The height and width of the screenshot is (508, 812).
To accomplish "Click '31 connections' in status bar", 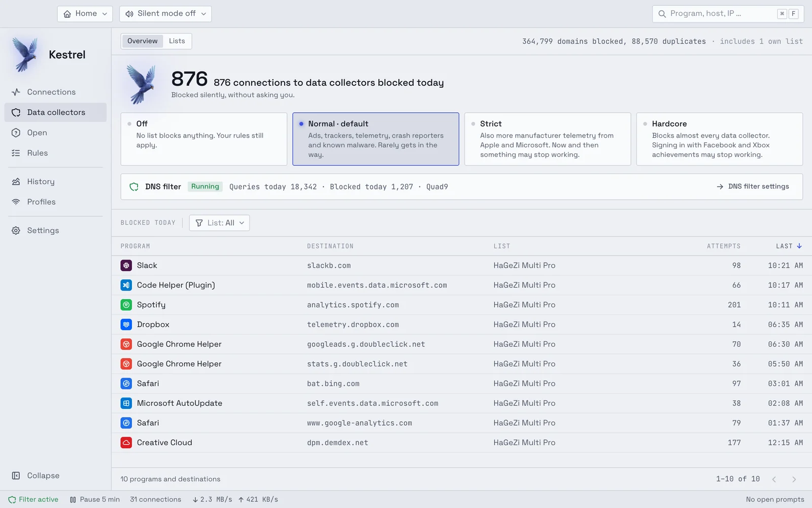I will pyautogui.click(x=155, y=499).
